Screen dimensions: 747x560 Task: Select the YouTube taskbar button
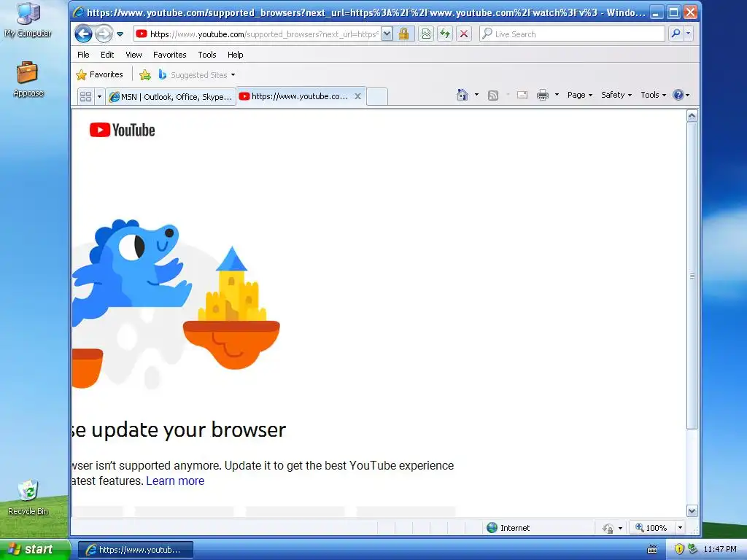[x=135, y=550]
